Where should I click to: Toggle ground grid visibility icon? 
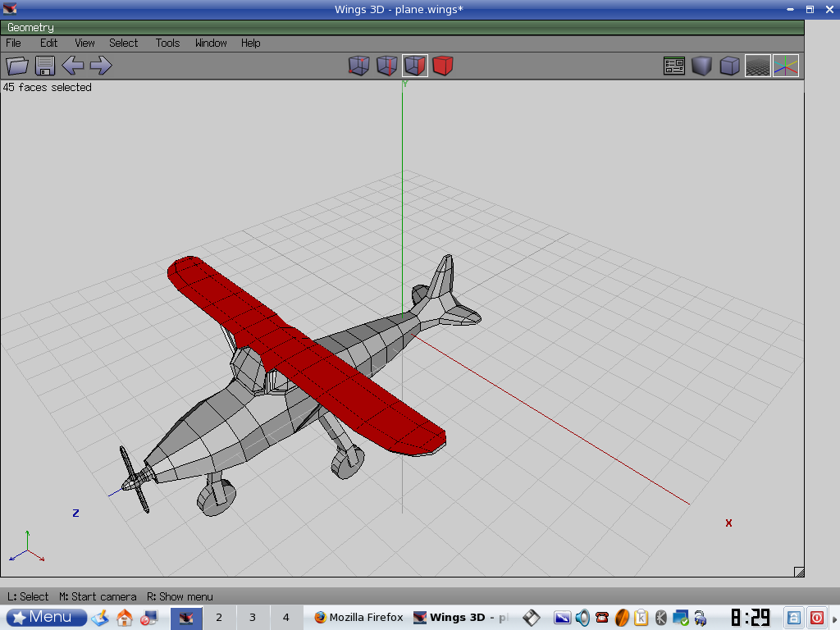coord(757,66)
